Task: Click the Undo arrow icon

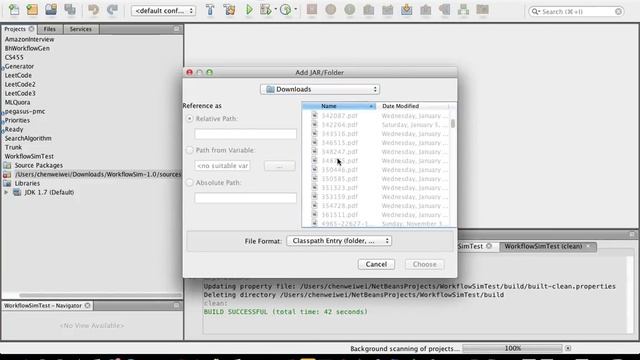Action: 93,9
